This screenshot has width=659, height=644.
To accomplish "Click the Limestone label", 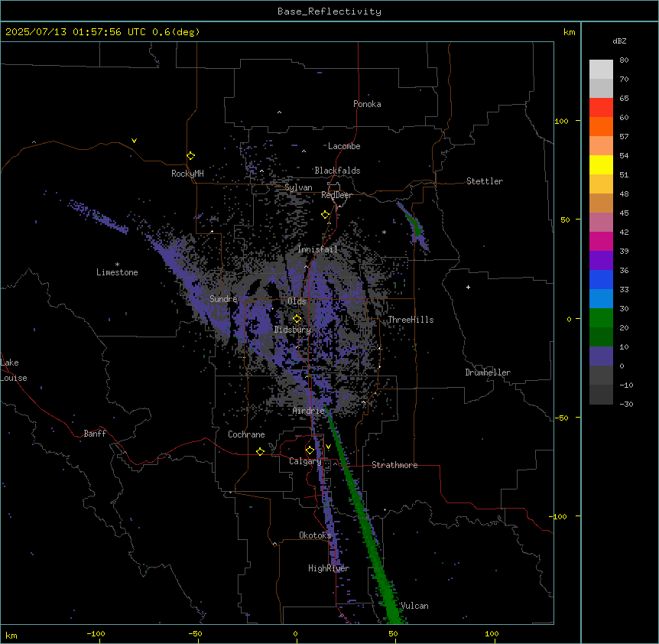I will click(117, 272).
